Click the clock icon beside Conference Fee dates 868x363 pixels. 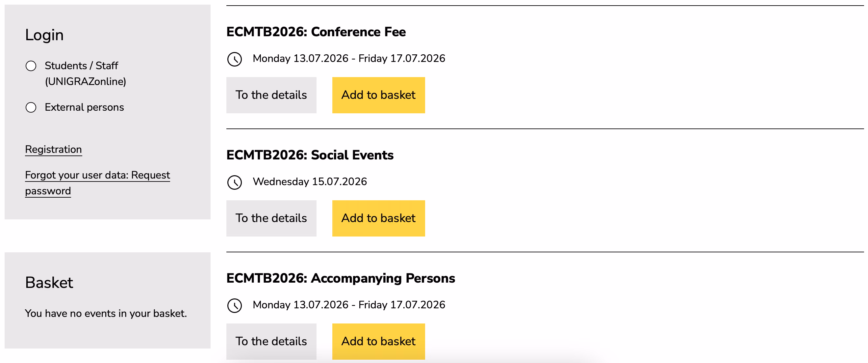(x=235, y=59)
